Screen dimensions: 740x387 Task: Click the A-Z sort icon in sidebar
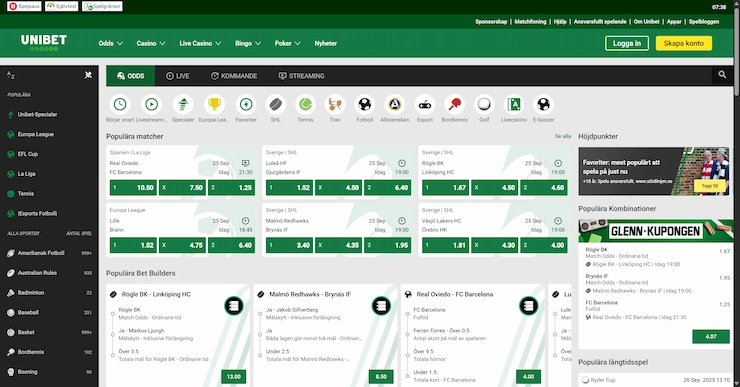pyautogui.click(x=10, y=75)
